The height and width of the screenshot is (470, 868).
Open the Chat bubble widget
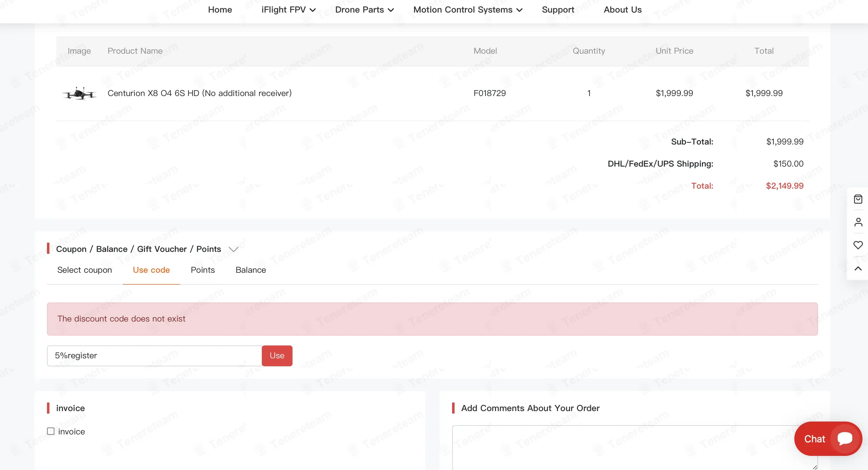pyautogui.click(x=828, y=439)
